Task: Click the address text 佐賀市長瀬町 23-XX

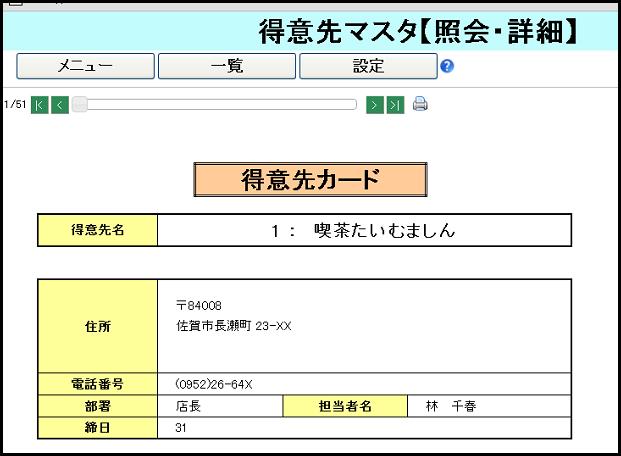Action: [x=234, y=326]
